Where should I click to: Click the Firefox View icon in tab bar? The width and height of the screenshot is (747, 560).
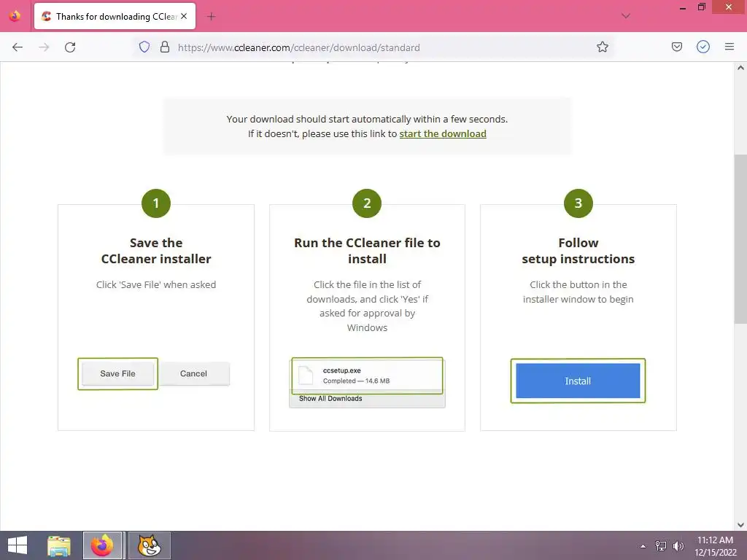15,16
